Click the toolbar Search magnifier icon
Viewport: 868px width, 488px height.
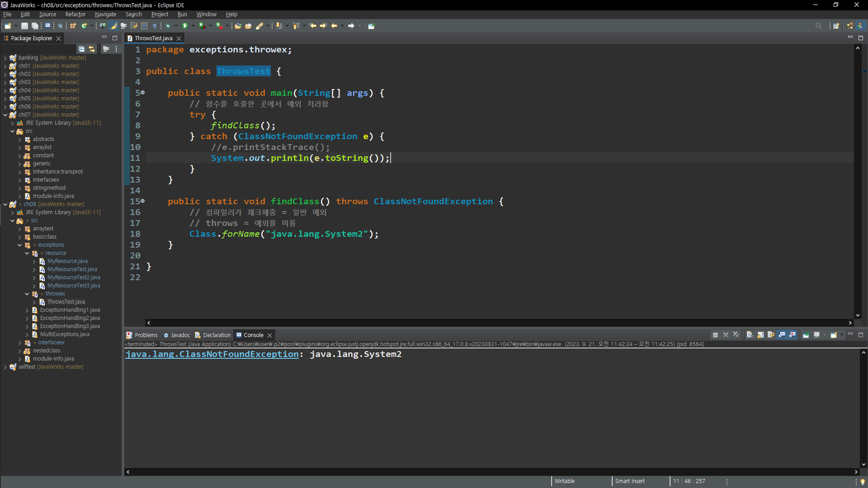818,26
